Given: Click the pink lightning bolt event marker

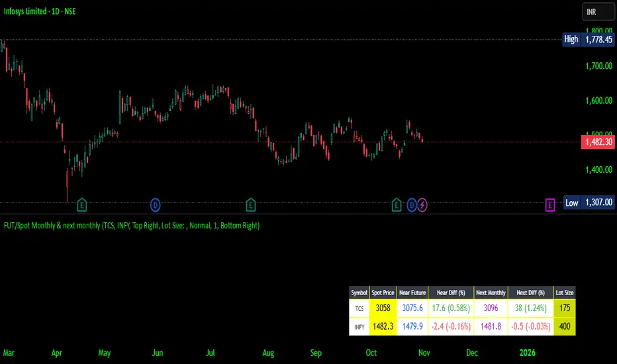Looking at the screenshot, I should click(422, 205).
